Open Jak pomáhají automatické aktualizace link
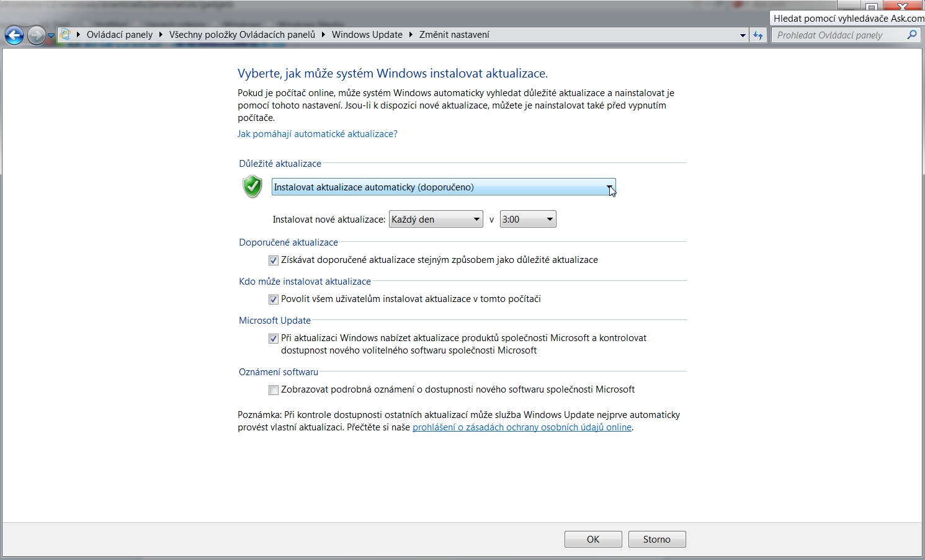925x560 pixels. click(318, 134)
